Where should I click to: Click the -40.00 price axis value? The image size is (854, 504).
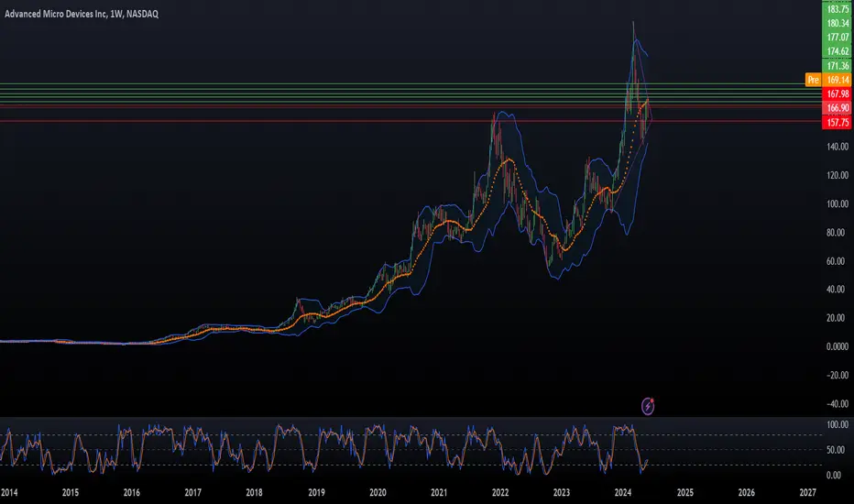[838, 404]
